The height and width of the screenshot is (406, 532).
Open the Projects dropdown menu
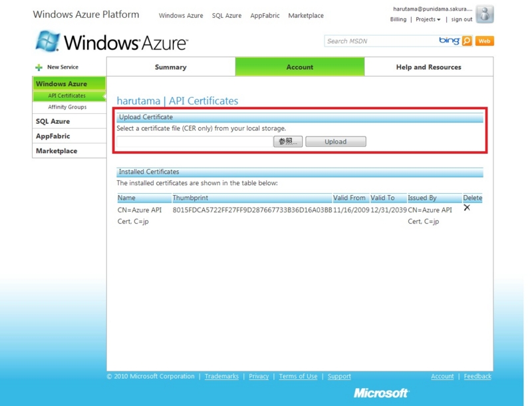pos(428,19)
